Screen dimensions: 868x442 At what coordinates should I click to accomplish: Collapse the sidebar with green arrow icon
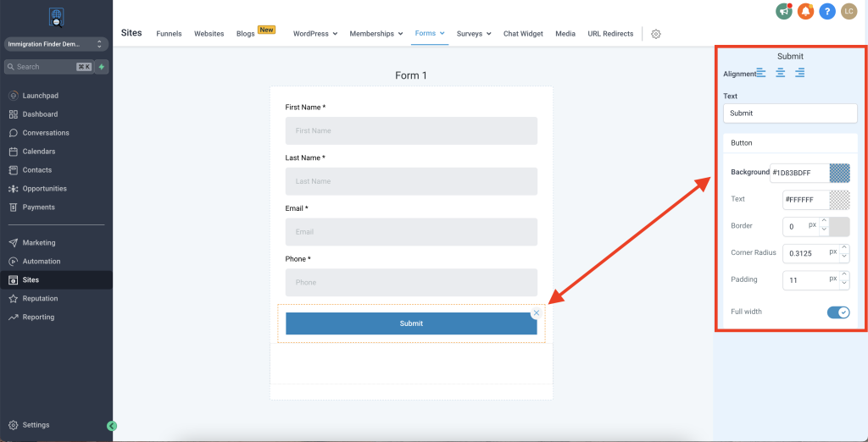(x=112, y=426)
